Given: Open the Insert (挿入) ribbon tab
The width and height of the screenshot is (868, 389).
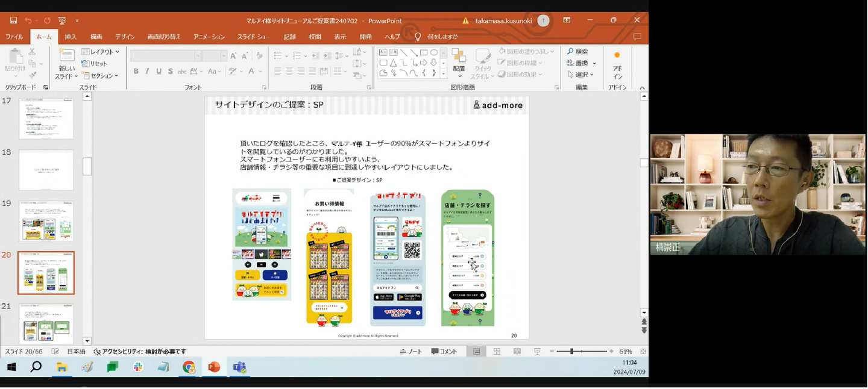Looking at the screenshot, I should pyautogui.click(x=71, y=37).
